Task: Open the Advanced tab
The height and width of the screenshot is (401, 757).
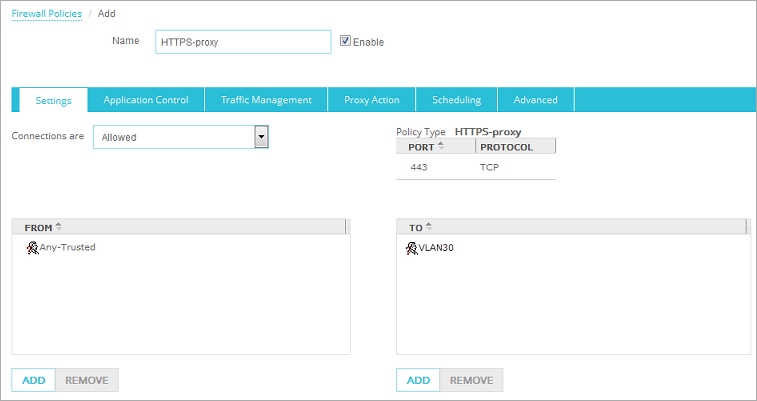Action: coord(535,100)
